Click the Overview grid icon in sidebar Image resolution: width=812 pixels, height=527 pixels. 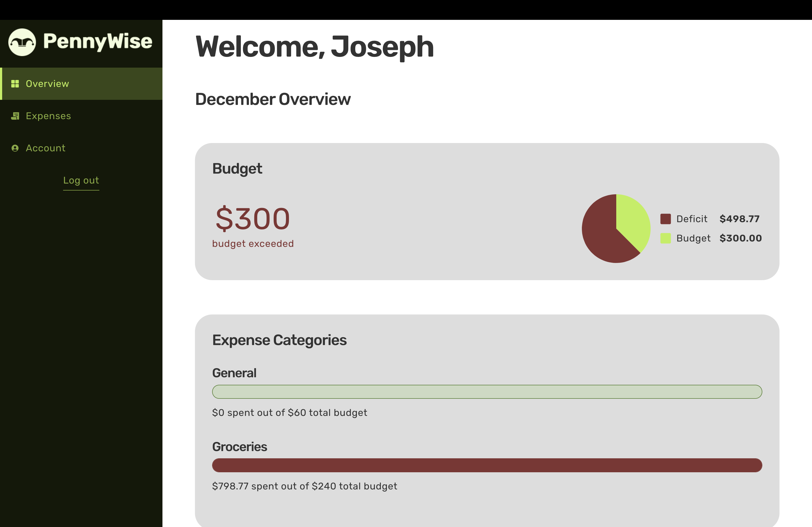(15, 83)
